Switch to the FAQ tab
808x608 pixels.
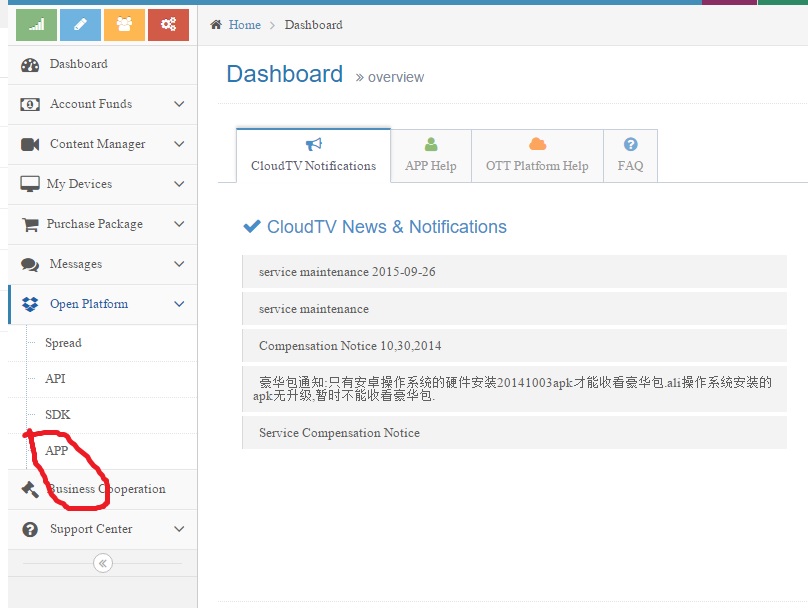click(x=630, y=156)
